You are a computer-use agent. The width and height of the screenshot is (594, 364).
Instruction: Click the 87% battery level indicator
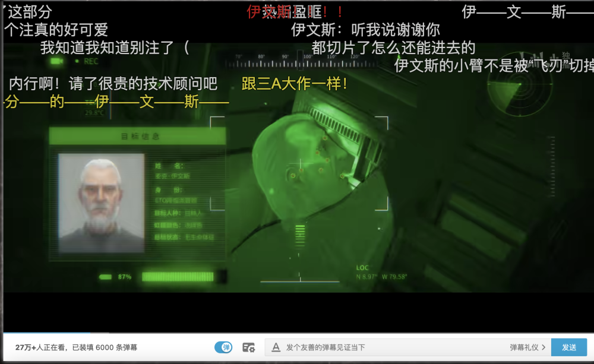point(125,277)
